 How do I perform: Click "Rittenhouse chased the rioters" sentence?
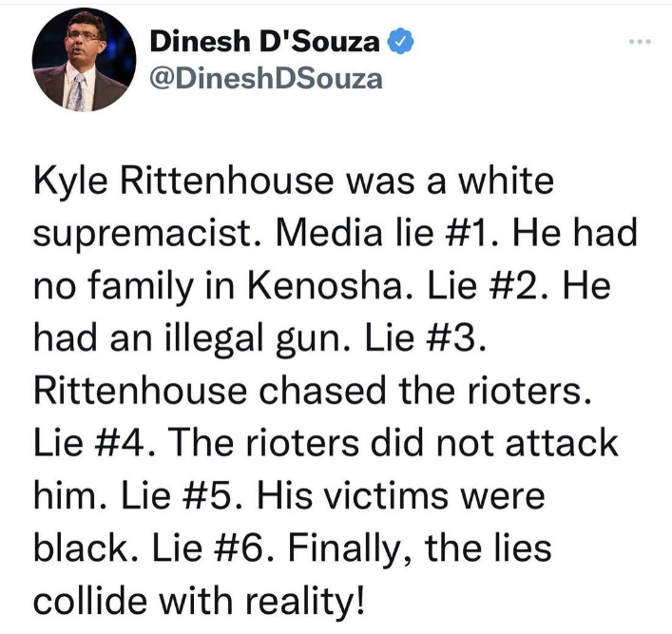click(x=314, y=390)
